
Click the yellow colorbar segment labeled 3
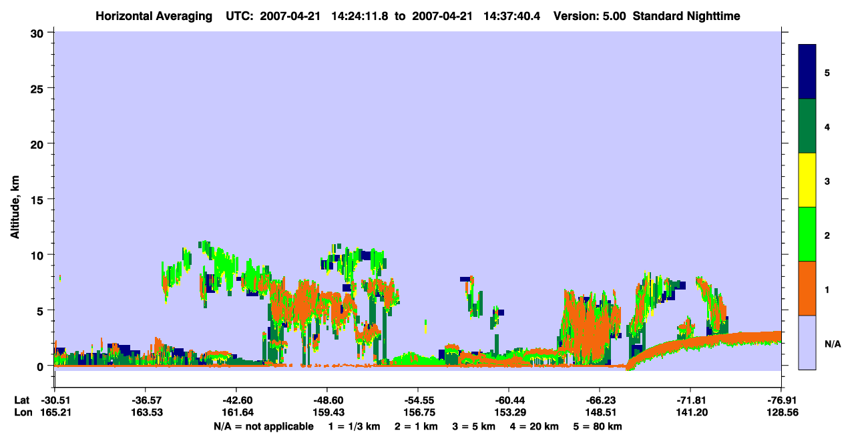[807, 180]
